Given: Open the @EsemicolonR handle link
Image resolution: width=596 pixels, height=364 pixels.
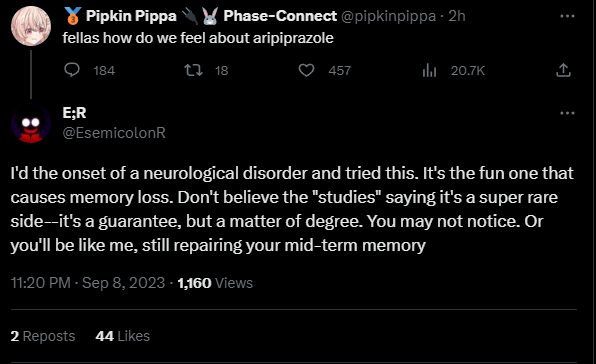Looking at the screenshot, I should (114, 133).
